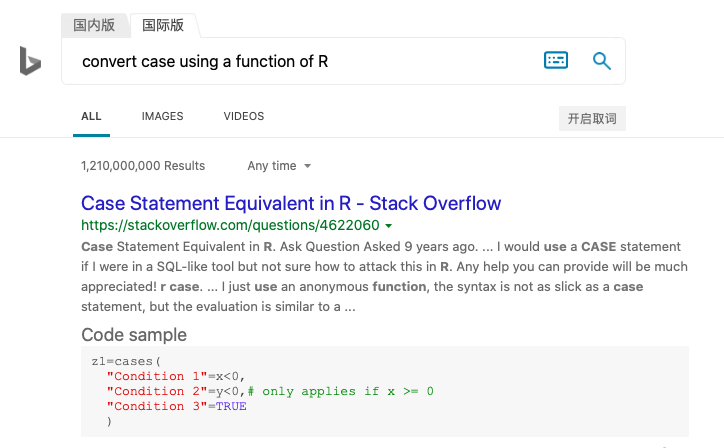Toggle the 开启取词 button
Image resolution: width=724 pixels, height=448 pixels.
pyautogui.click(x=591, y=118)
